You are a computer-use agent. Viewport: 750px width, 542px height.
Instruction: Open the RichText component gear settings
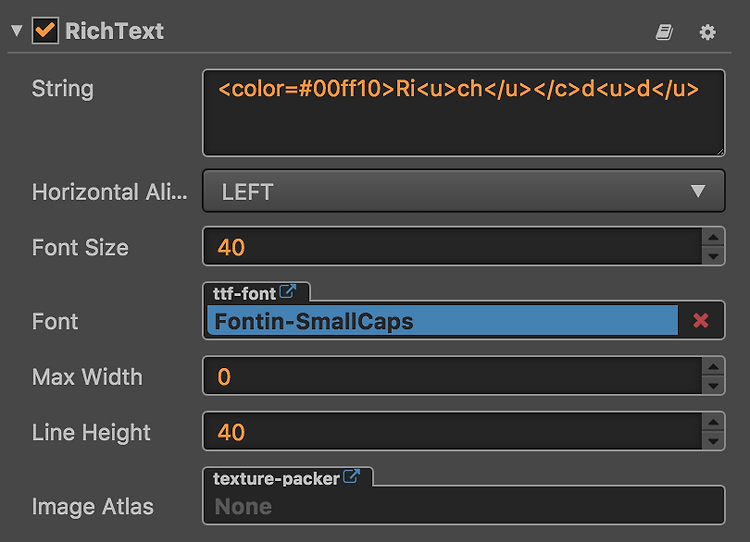pos(707,33)
